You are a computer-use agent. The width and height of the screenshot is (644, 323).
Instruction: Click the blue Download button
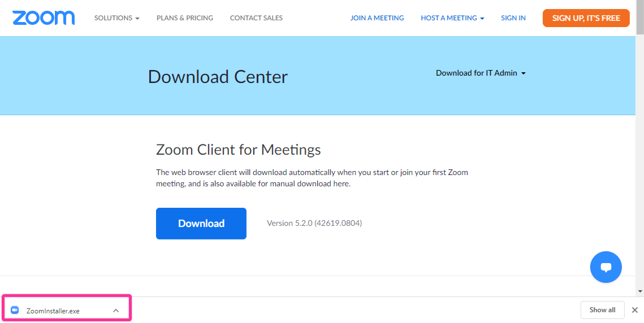pos(201,224)
